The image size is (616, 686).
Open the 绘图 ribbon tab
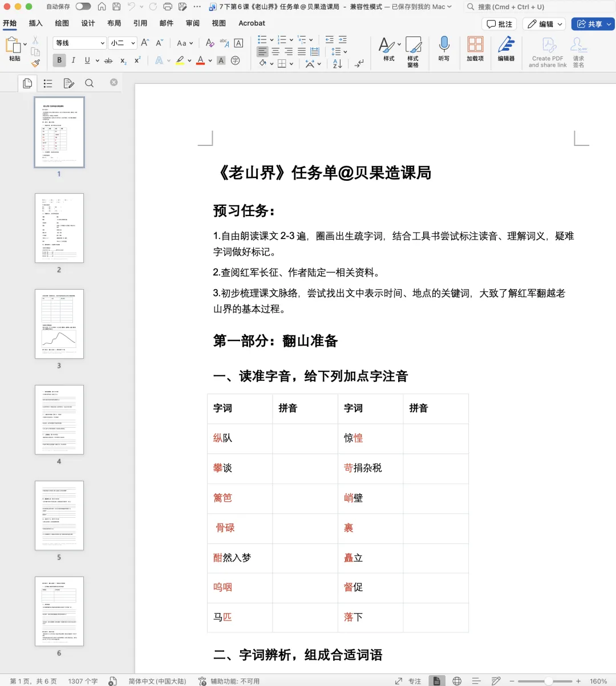[x=62, y=23]
